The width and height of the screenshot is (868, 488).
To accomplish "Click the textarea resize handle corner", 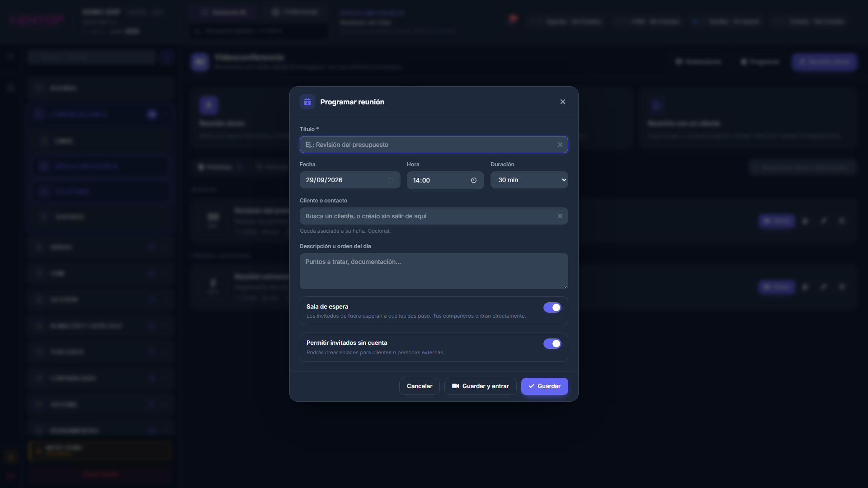I will click(x=565, y=286).
